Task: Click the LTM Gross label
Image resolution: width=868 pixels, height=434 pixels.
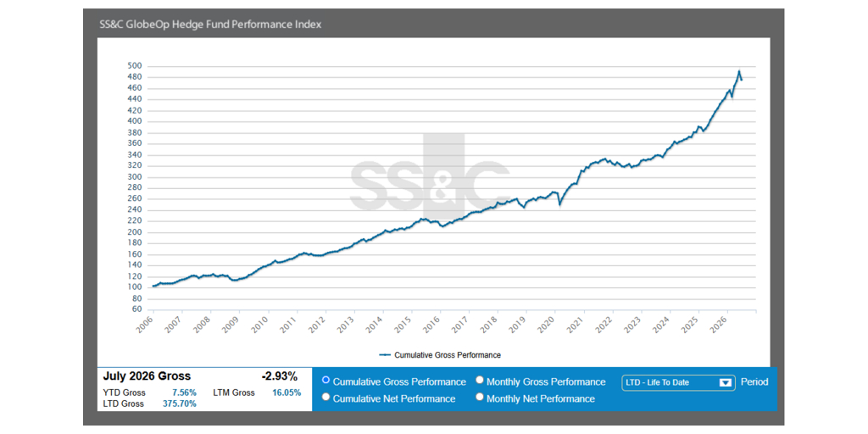Action: (x=234, y=392)
